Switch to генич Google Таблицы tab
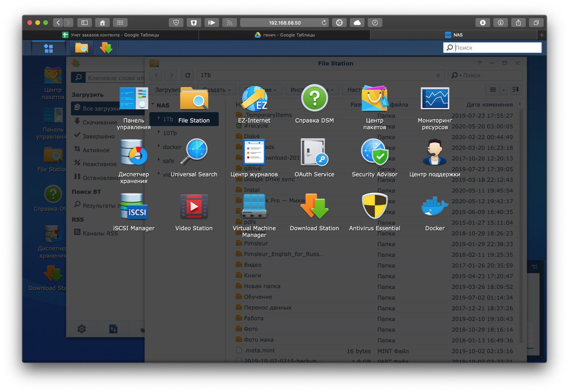The image size is (569, 392). [284, 35]
